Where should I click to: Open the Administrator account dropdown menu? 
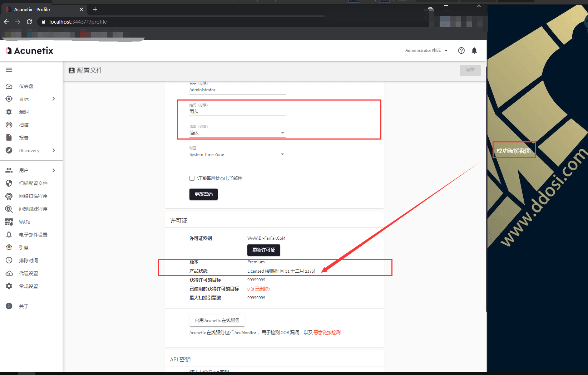(426, 50)
